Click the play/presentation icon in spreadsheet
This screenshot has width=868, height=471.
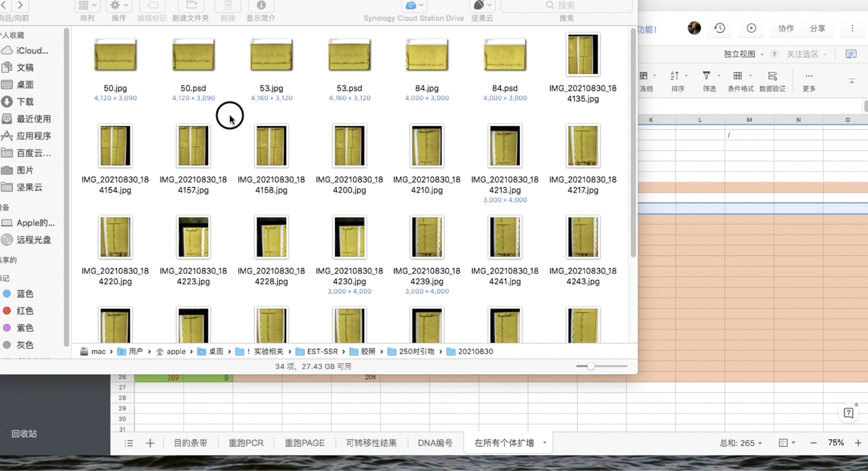[x=752, y=28]
